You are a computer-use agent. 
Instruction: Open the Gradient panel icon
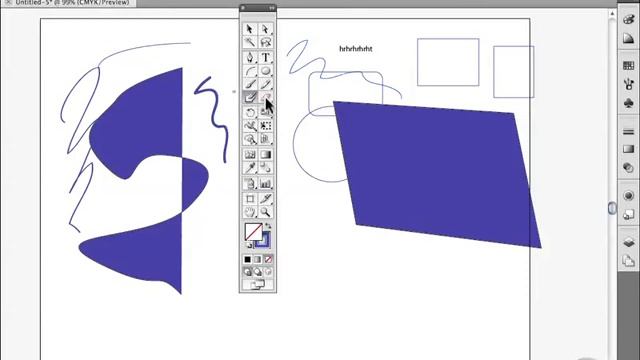click(629, 149)
